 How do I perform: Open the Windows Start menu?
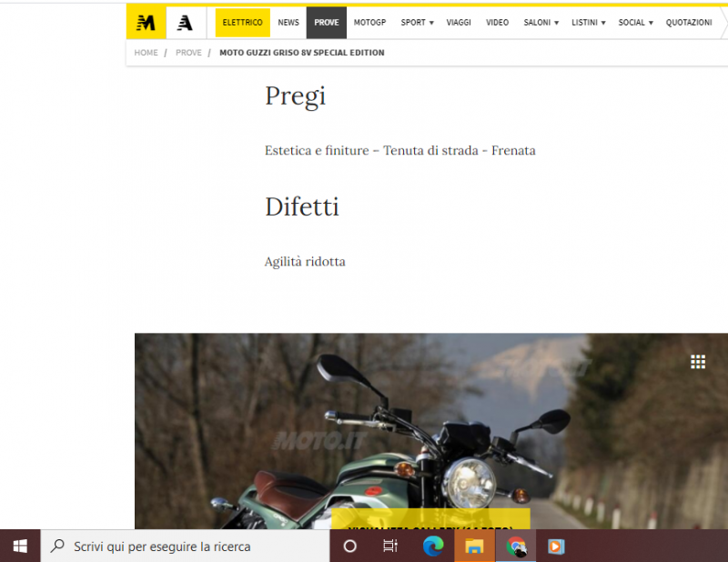click(x=20, y=547)
